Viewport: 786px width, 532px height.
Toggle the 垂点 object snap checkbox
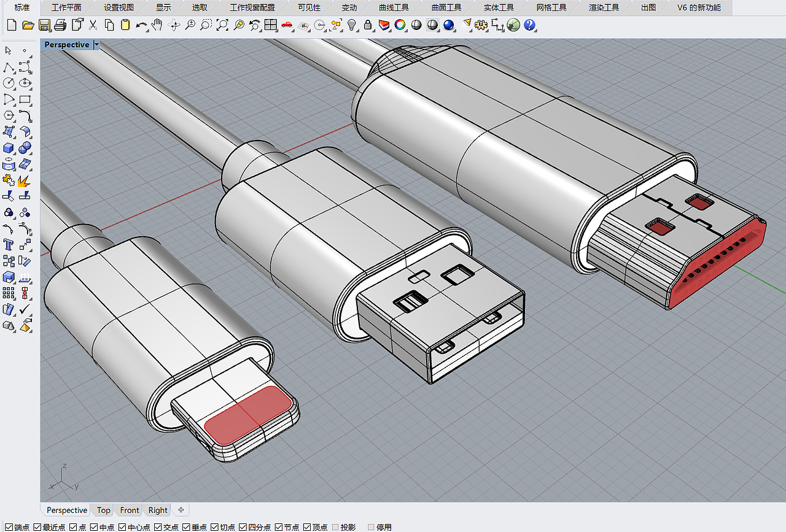click(x=186, y=527)
